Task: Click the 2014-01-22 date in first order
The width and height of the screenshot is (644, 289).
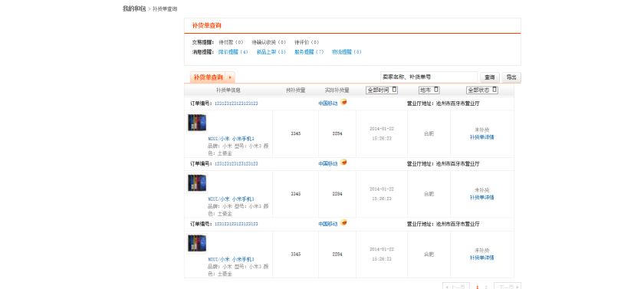Action: click(x=382, y=129)
